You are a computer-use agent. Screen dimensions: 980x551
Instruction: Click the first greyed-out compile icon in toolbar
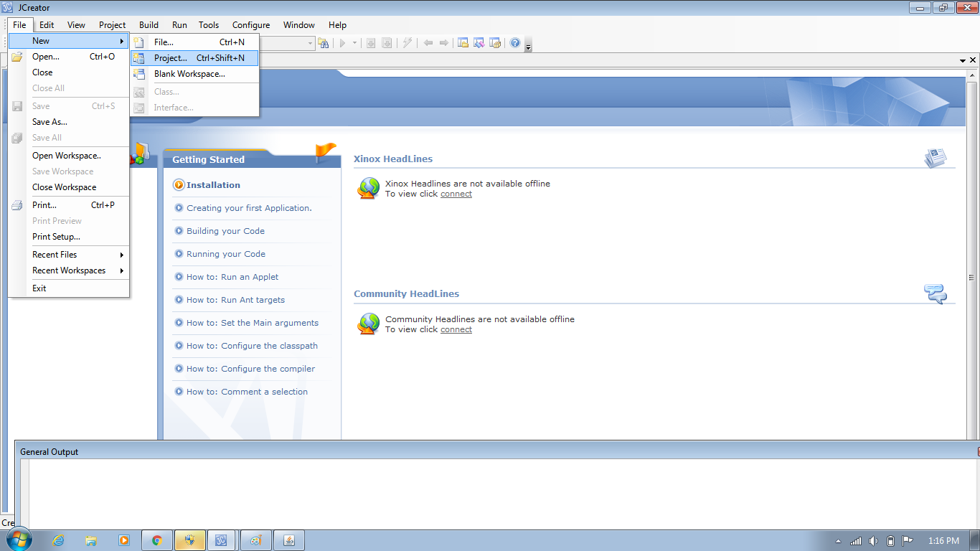tap(371, 43)
